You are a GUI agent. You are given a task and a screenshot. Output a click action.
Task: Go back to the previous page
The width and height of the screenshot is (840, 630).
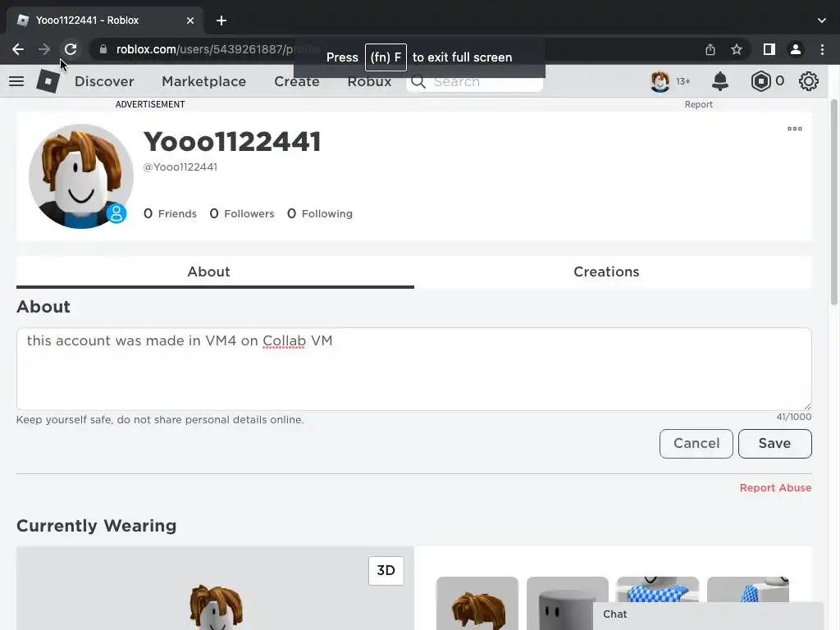18,49
